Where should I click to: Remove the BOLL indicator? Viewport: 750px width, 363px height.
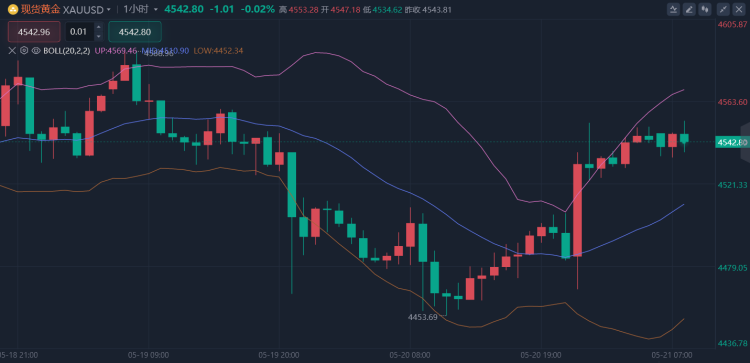point(12,51)
